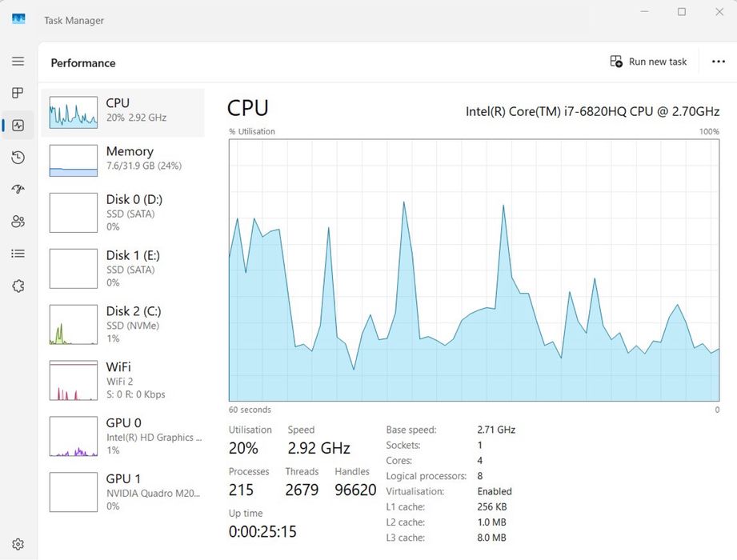737x560 pixels.
Task: Close the Task Manager window
Action: point(719,11)
